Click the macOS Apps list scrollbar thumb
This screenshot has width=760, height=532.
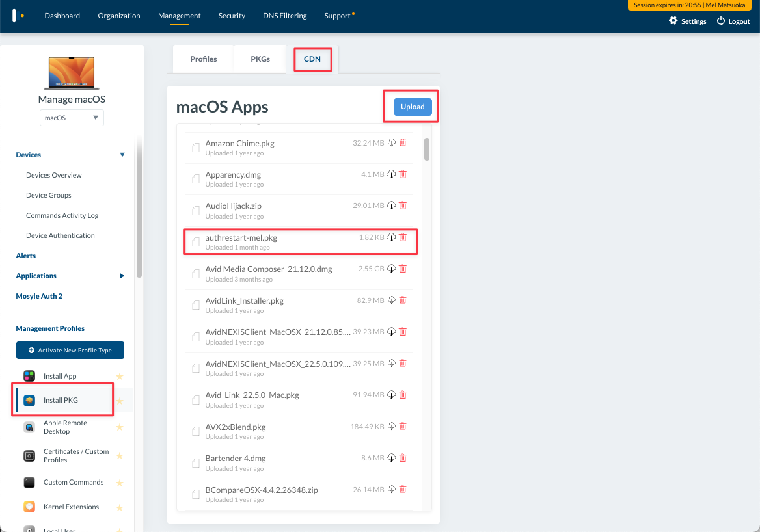click(x=427, y=149)
